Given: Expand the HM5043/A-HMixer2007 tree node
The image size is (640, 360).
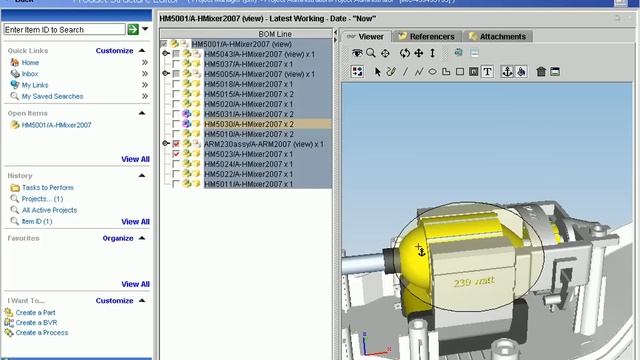Looking at the screenshot, I should 165,53.
